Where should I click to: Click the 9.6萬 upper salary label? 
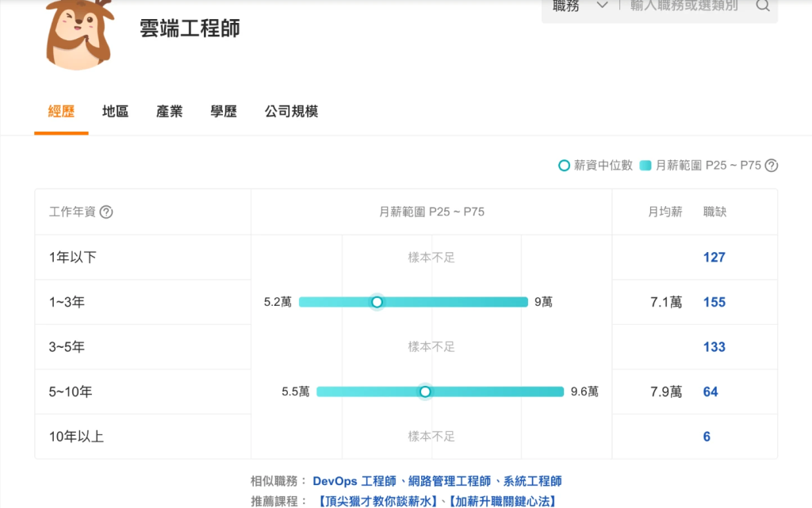coord(584,392)
